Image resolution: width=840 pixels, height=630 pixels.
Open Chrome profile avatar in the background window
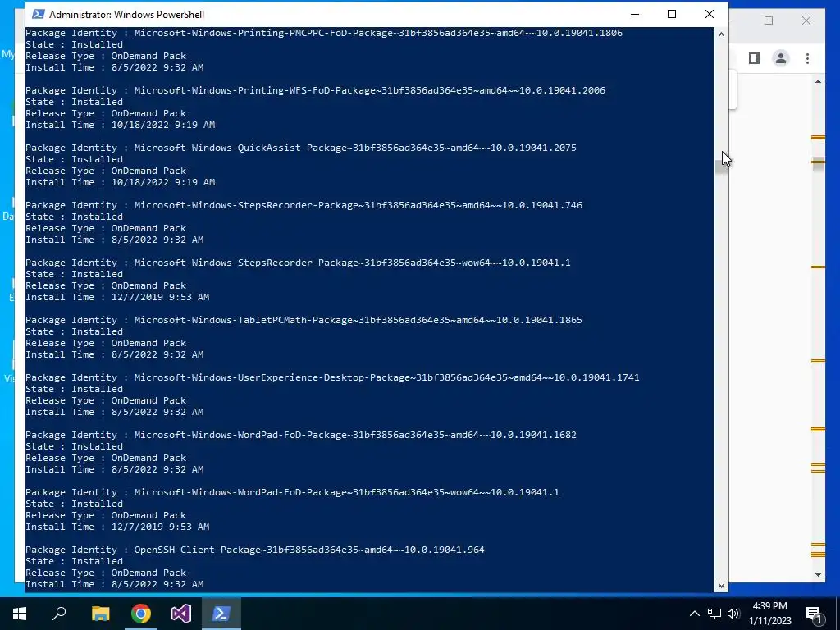781,58
